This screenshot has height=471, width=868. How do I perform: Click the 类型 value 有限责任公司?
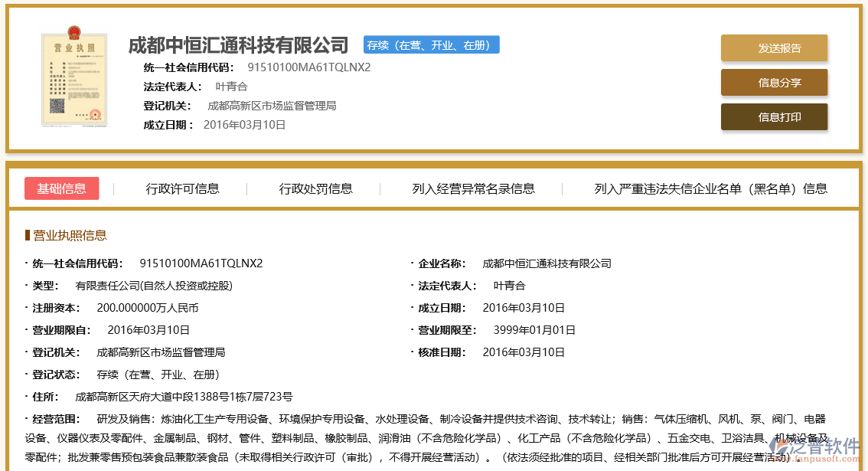(x=153, y=286)
